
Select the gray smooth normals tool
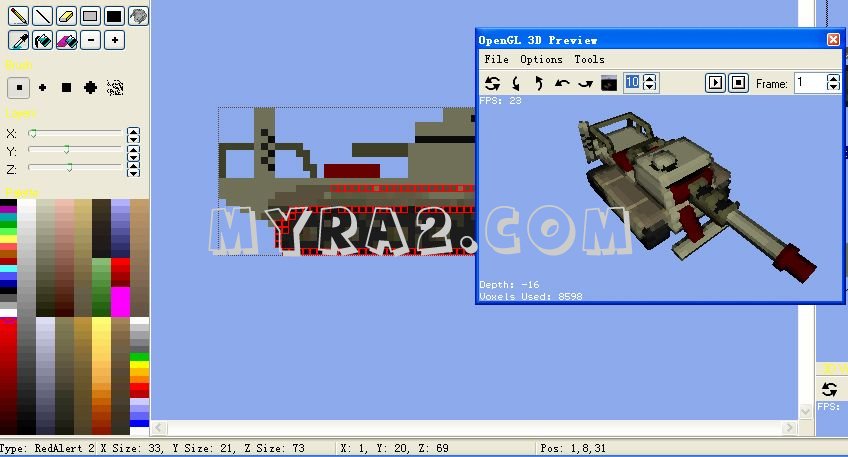(x=138, y=16)
